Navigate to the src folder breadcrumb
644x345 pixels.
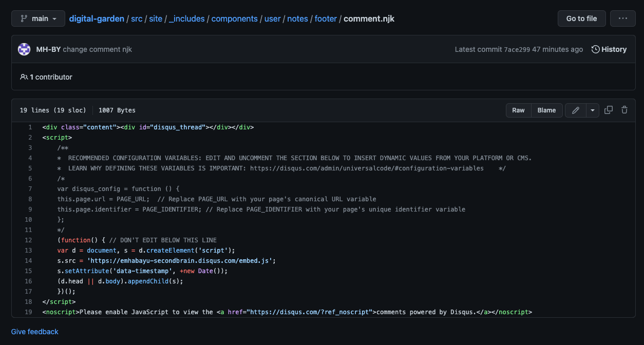click(x=137, y=18)
